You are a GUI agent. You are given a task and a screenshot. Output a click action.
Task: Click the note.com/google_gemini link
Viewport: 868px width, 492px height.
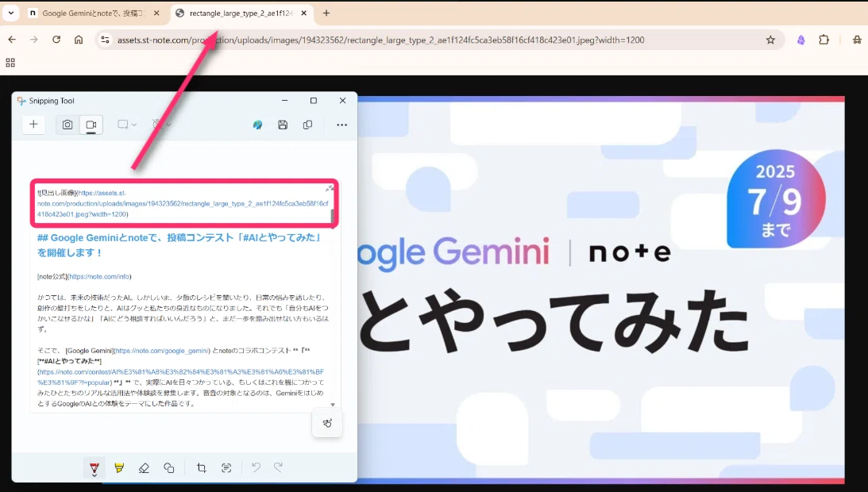[x=162, y=351]
